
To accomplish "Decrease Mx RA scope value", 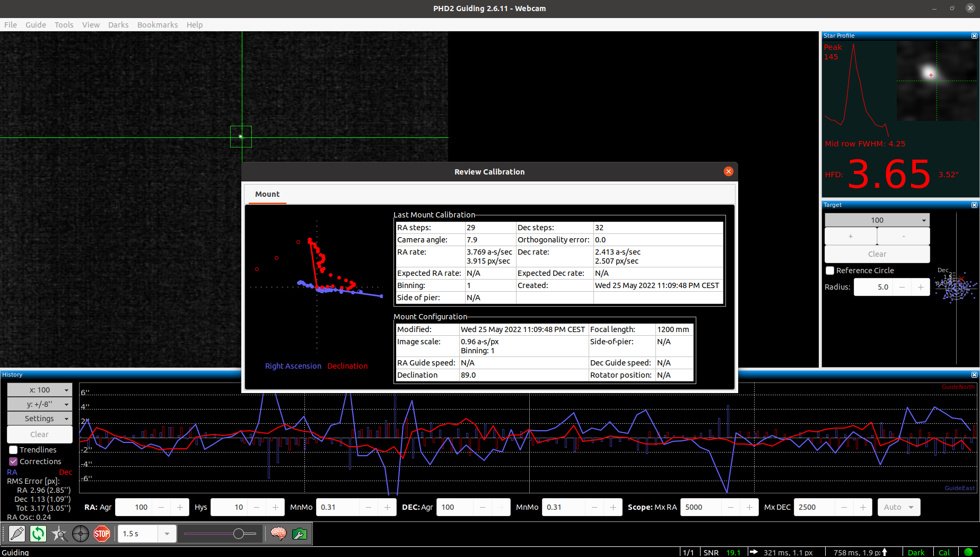I will pyautogui.click(x=731, y=507).
